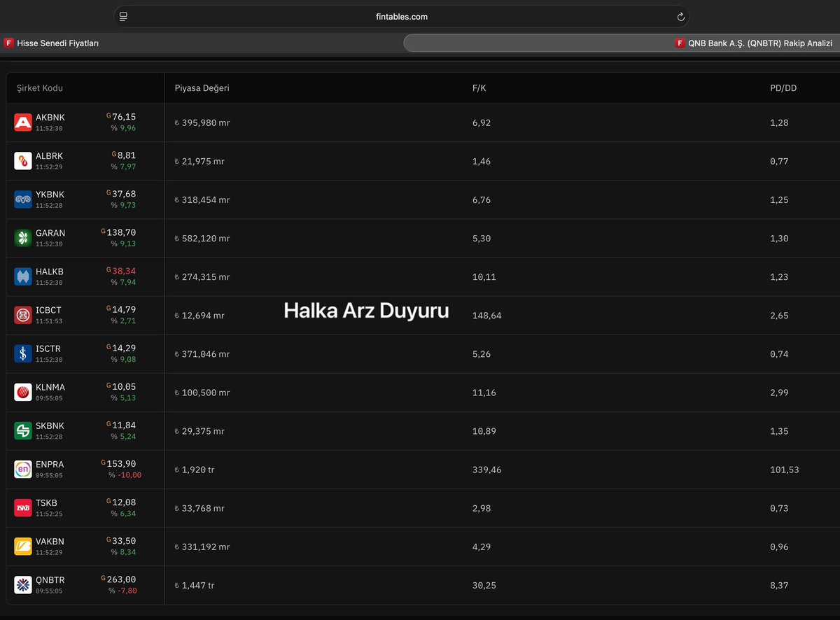
Task: Open the KLNMA stock code link
Action: 50,387
